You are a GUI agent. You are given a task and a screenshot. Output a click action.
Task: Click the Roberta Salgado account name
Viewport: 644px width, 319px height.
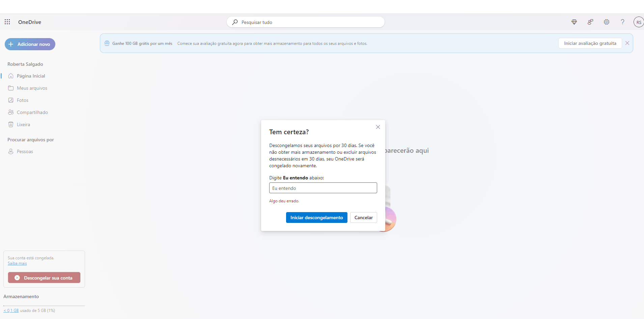click(25, 64)
